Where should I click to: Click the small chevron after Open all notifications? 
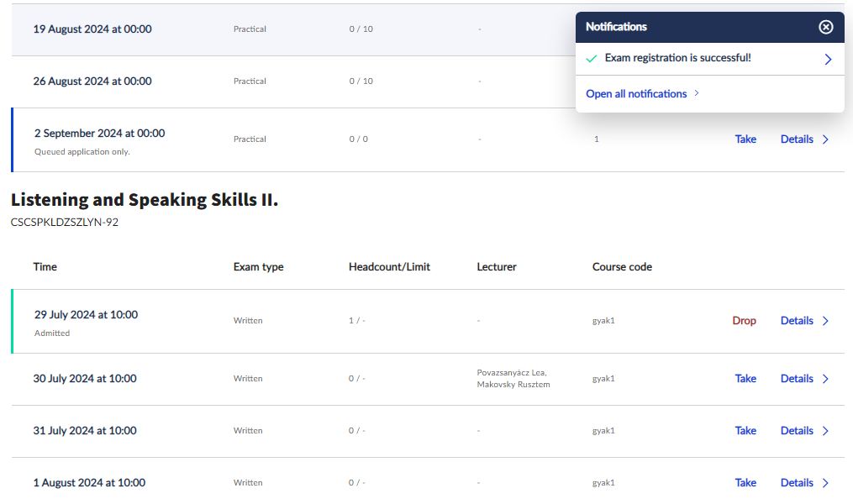tap(697, 94)
